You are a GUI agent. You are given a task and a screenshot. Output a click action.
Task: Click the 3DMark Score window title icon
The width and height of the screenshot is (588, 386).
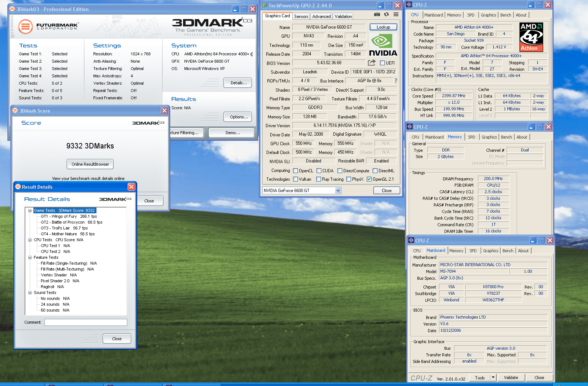[x=15, y=111]
